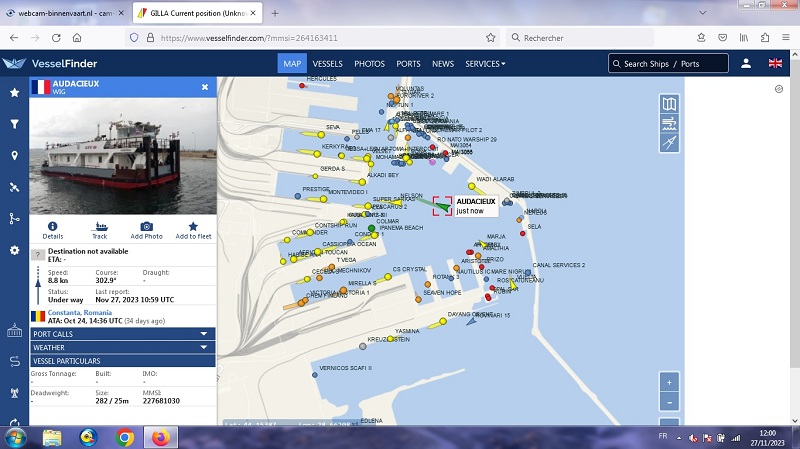
Task: Click the Track vessel icon
Action: (x=100, y=231)
